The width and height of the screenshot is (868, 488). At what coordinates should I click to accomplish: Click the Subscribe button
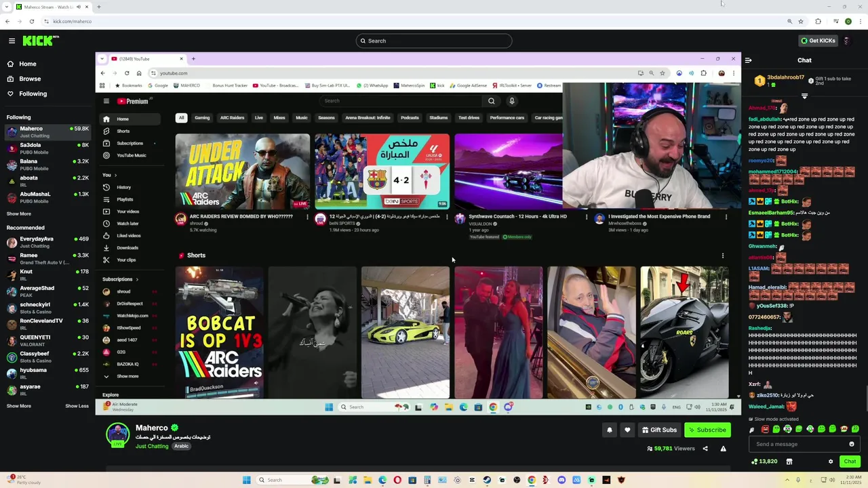click(x=707, y=430)
